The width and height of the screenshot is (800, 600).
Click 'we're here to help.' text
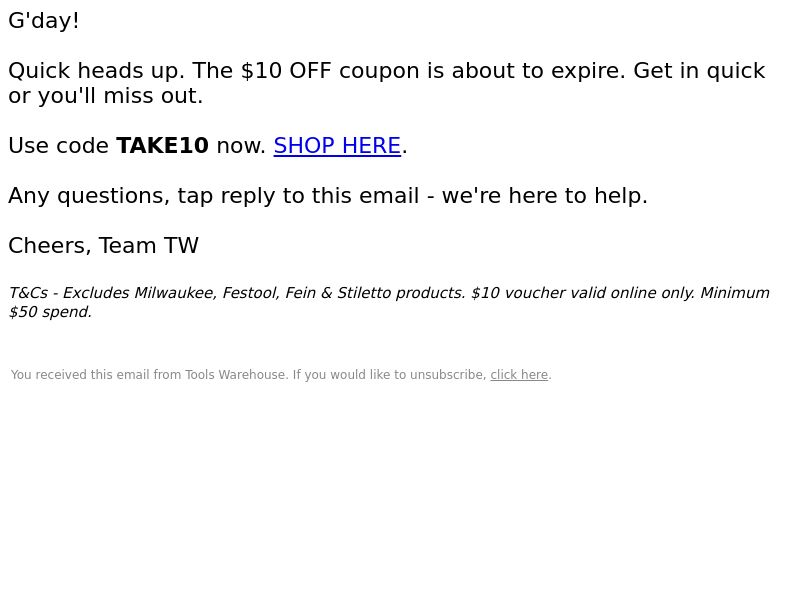[545, 196]
